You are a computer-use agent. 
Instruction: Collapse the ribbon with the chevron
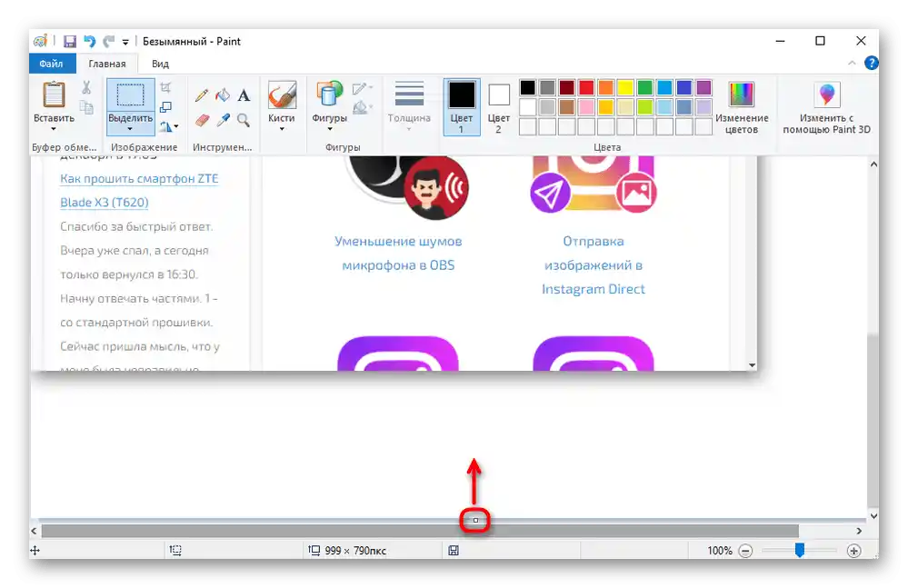pos(852,63)
